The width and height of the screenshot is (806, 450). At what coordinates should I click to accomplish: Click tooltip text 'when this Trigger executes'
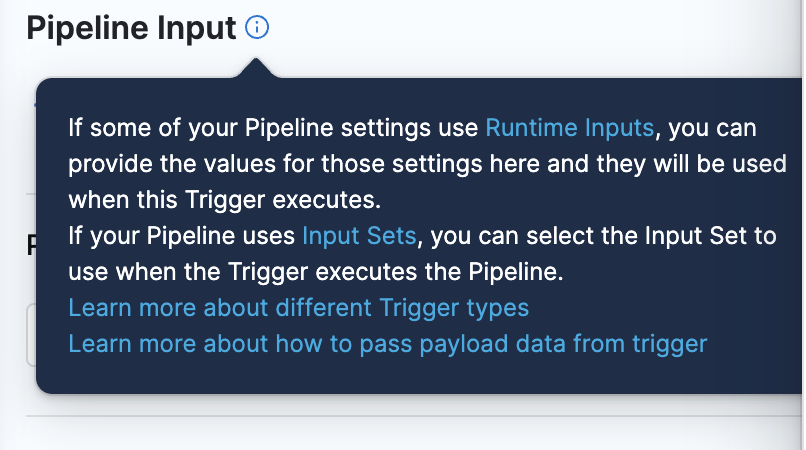pos(225,199)
